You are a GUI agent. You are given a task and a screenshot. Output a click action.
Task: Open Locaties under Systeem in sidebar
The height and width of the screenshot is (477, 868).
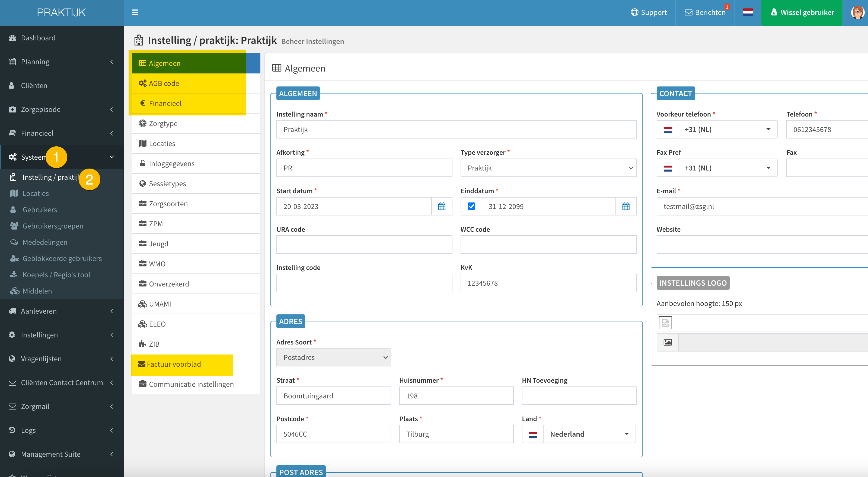[x=35, y=193]
